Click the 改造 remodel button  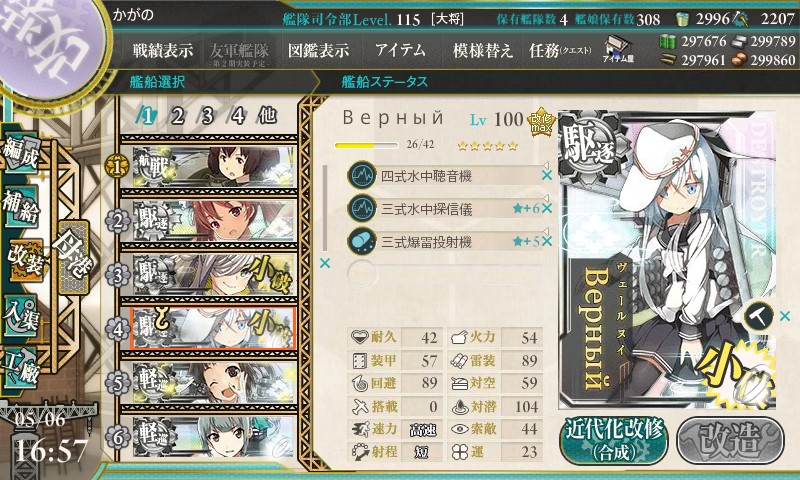click(x=730, y=440)
